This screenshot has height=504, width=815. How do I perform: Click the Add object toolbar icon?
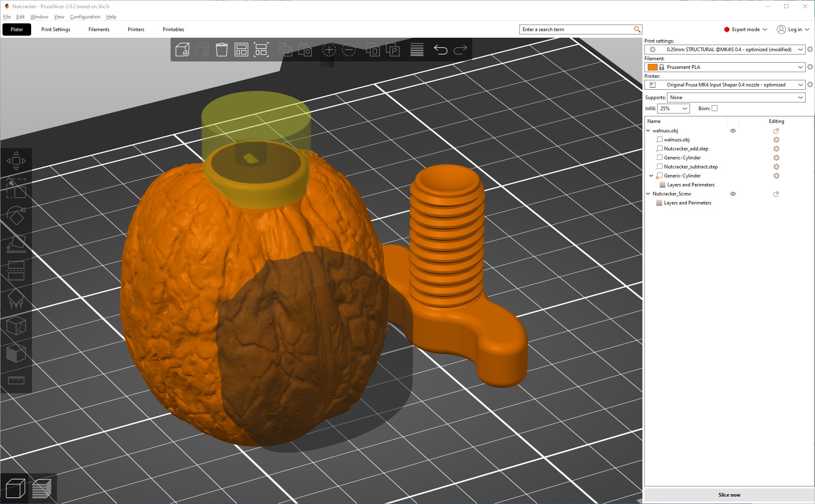tap(182, 50)
